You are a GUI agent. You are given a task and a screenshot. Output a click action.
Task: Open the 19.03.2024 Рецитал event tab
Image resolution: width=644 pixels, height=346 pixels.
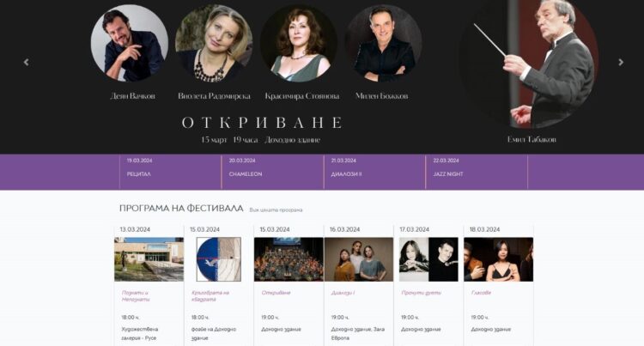(x=171, y=172)
